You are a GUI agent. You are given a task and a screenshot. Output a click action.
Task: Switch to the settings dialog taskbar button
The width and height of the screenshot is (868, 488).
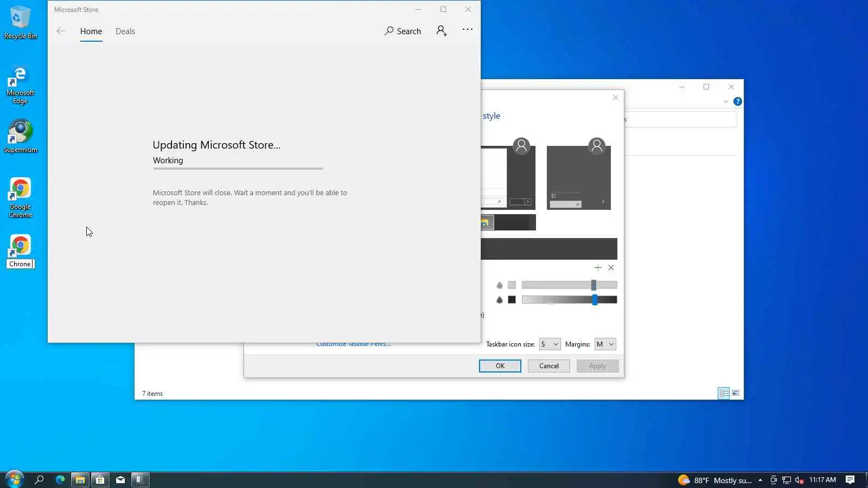coord(140,479)
